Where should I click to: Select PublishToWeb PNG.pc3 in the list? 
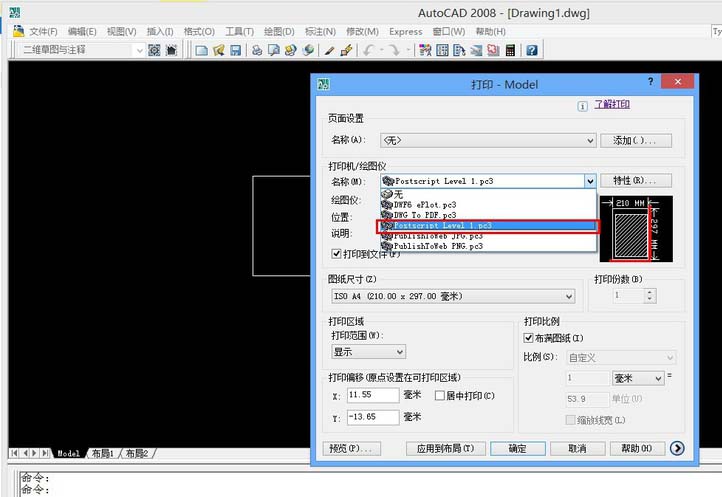click(x=488, y=246)
